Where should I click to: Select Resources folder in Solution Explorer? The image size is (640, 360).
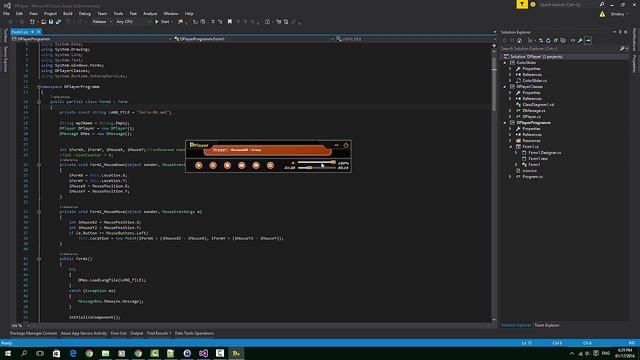[x=532, y=141]
